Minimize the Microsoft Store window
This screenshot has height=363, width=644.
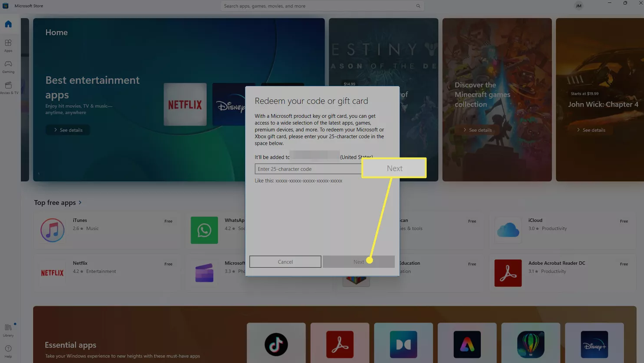point(609,3)
